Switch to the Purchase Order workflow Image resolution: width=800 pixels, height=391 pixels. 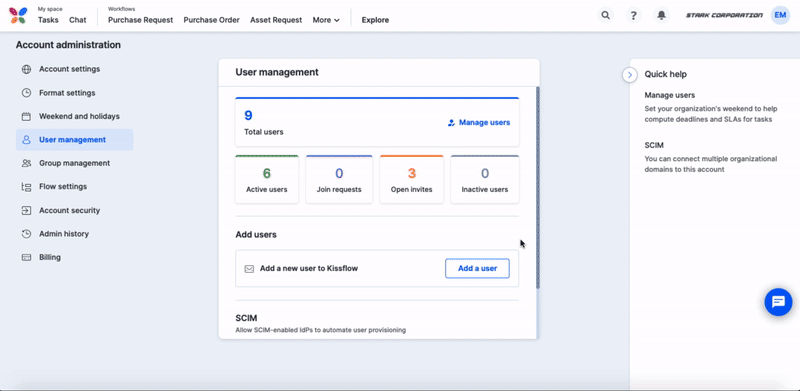[x=211, y=20]
